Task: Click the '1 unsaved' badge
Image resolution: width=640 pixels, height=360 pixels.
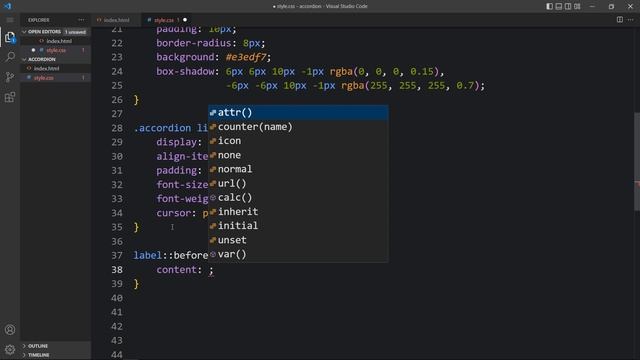Action: [76, 31]
